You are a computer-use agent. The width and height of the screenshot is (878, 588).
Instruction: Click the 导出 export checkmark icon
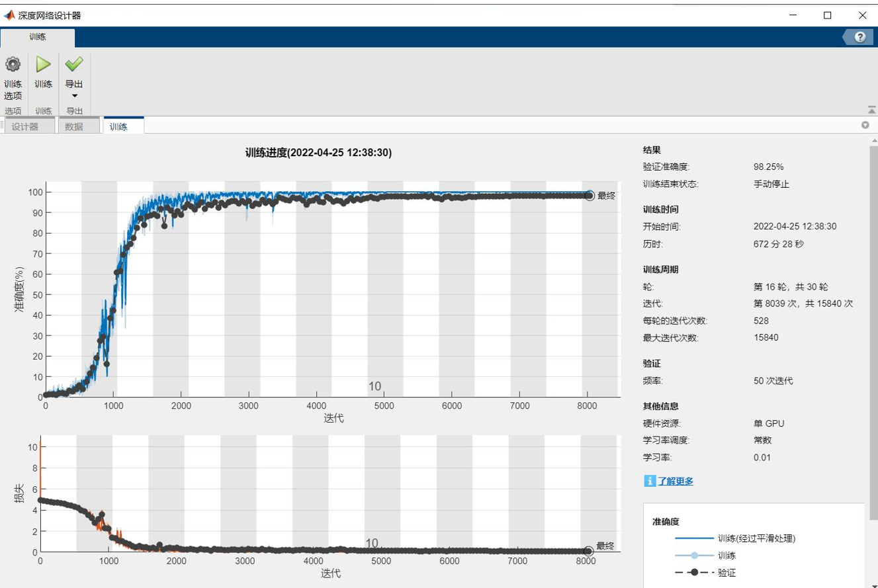[74, 64]
